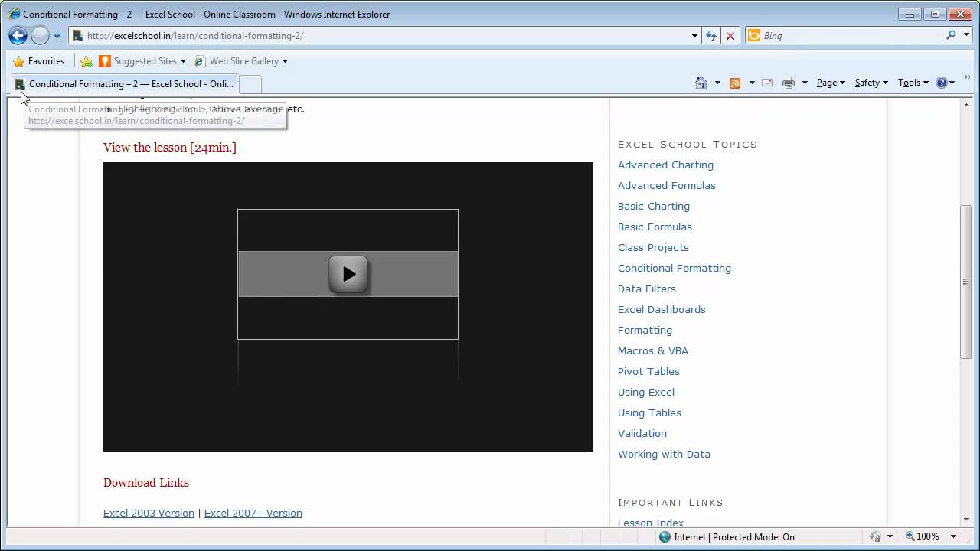The width and height of the screenshot is (980, 551).
Task: Click the View the lesson heading
Action: click(x=170, y=148)
